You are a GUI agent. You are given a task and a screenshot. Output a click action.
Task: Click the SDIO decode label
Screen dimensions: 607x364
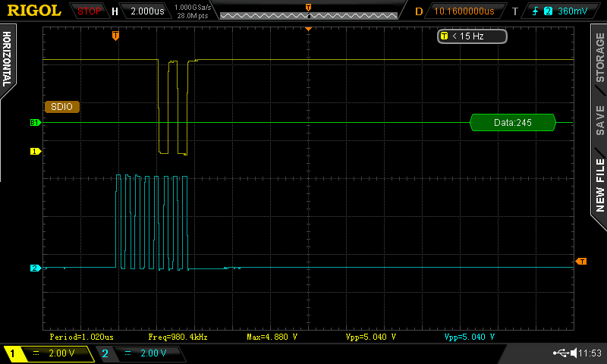point(62,107)
